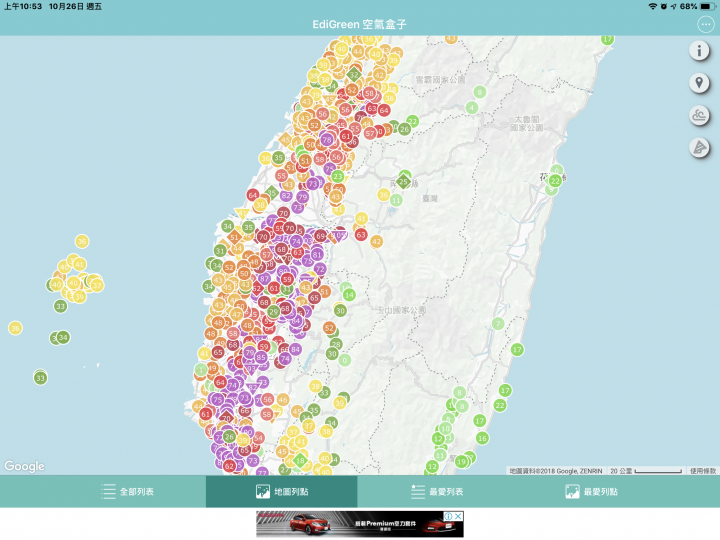720x540 pixels.
Task: Open the 最愛列表 tab
Action: click(437, 491)
